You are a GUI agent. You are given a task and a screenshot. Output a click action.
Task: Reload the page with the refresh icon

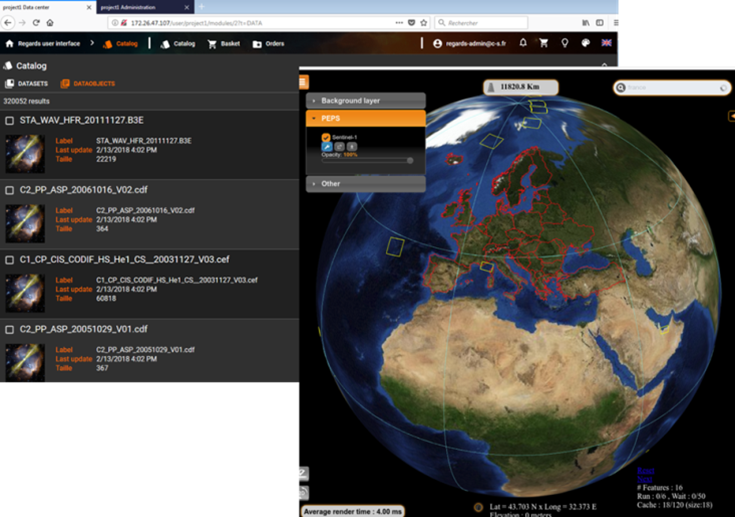[36, 22]
